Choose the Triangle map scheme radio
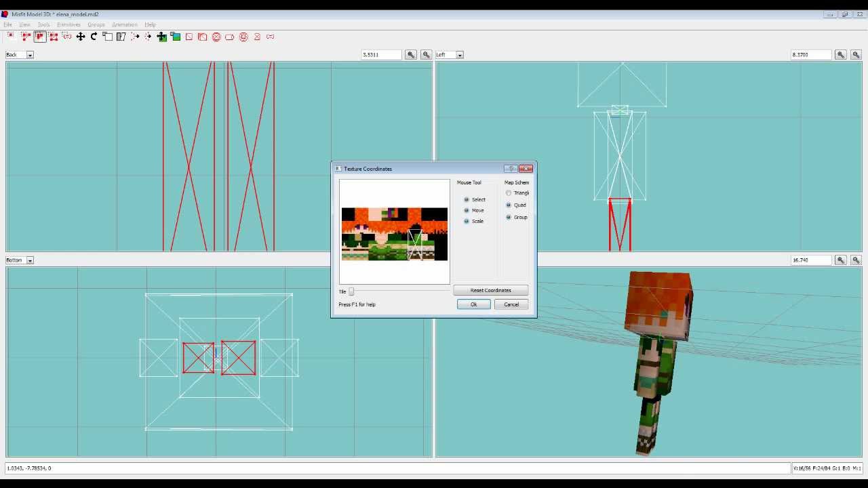 click(x=509, y=193)
